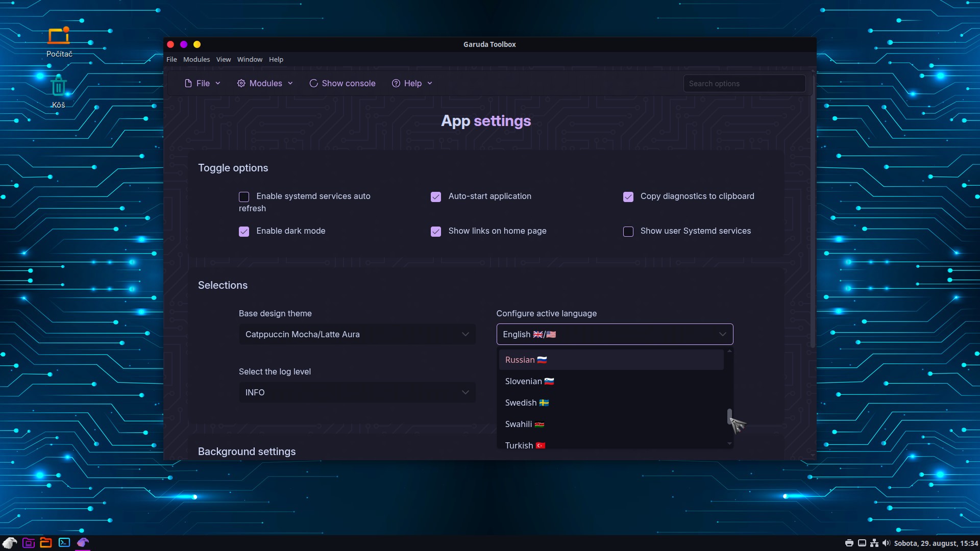The height and width of the screenshot is (551, 980).
Task: Click the Configure active language label
Action: 546,313
